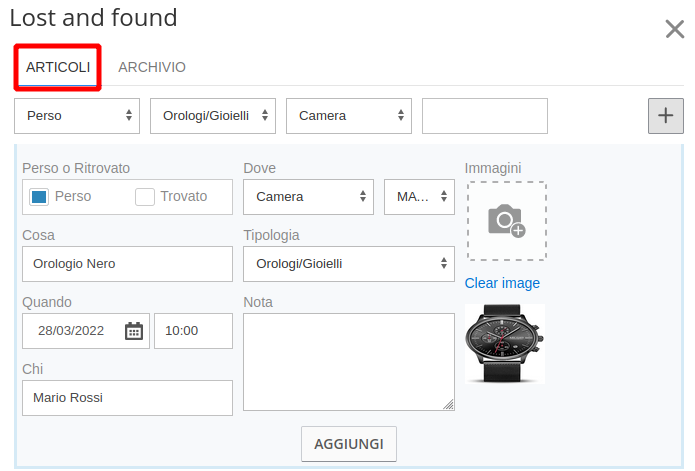The height and width of the screenshot is (471, 695).
Task: Select the ARTICOLI tab
Action: tap(58, 67)
